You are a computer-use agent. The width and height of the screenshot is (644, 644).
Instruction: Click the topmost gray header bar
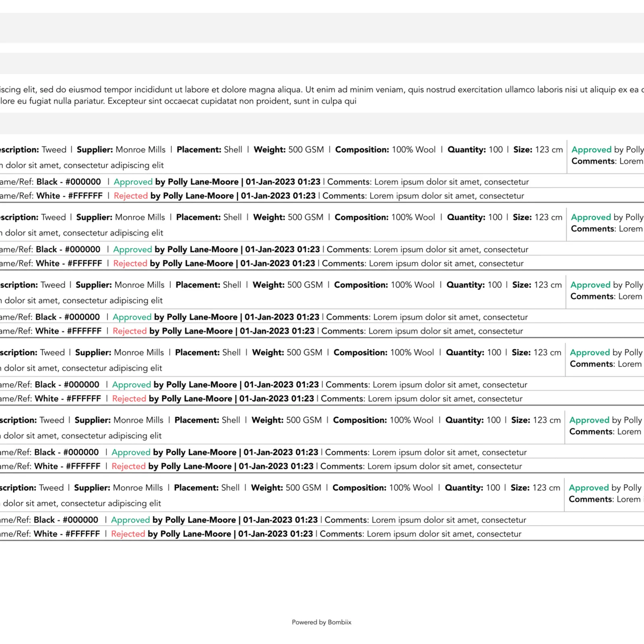coord(322,28)
